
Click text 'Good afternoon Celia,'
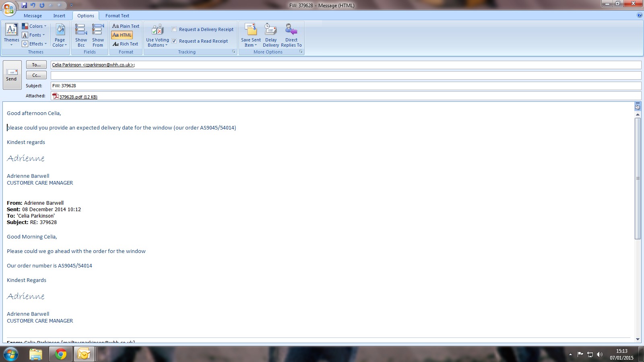tap(34, 113)
